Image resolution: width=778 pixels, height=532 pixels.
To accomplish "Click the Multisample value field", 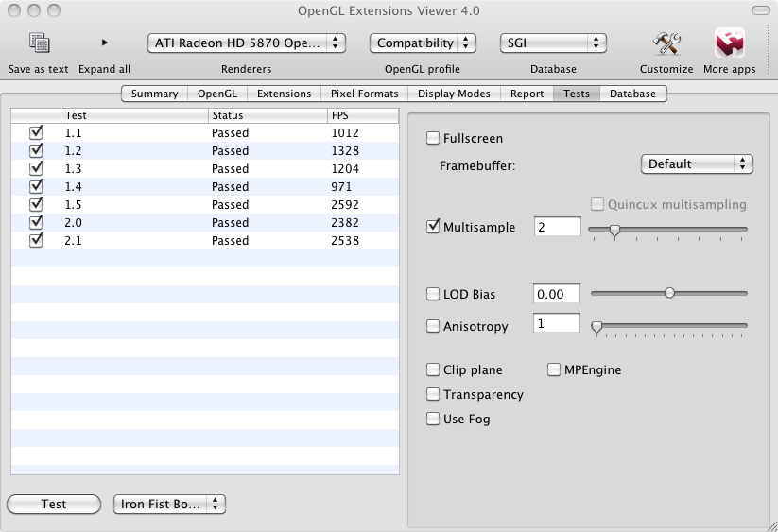I will click(x=557, y=227).
